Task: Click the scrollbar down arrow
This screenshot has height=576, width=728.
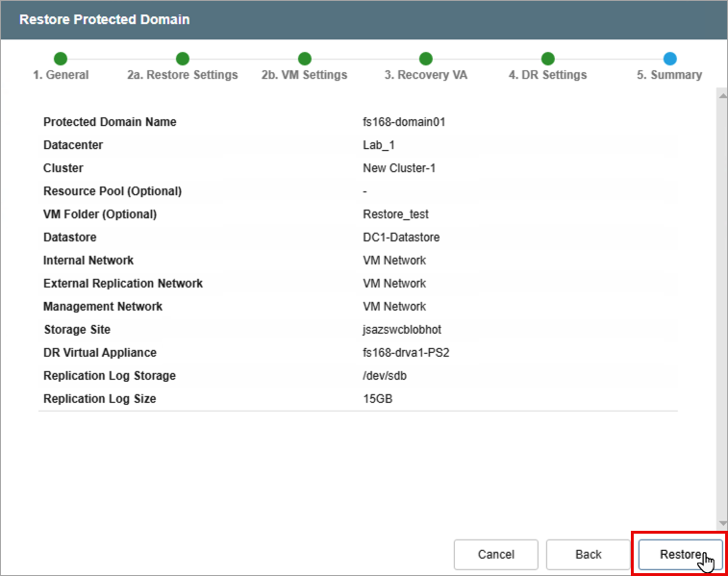Action: [722, 522]
